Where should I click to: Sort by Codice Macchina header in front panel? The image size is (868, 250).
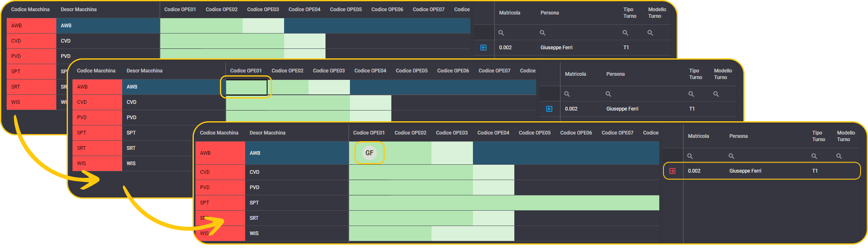219,133
